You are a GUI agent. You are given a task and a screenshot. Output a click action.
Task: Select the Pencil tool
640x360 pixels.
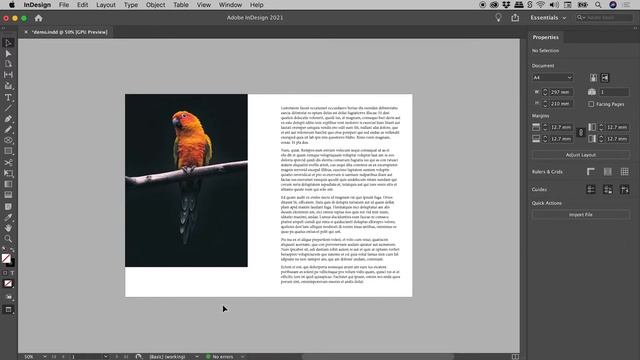[8, 129]
